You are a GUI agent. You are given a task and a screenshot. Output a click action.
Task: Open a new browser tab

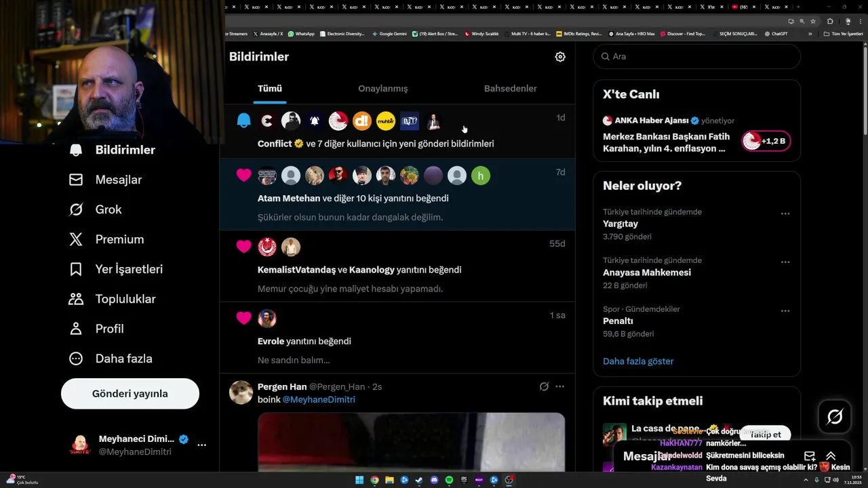[x=798, y=7]
